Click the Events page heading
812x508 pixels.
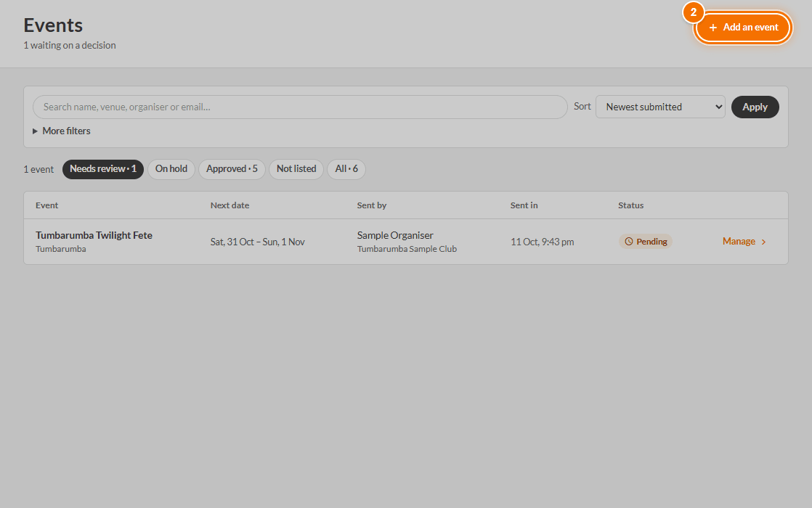point(53,25)
